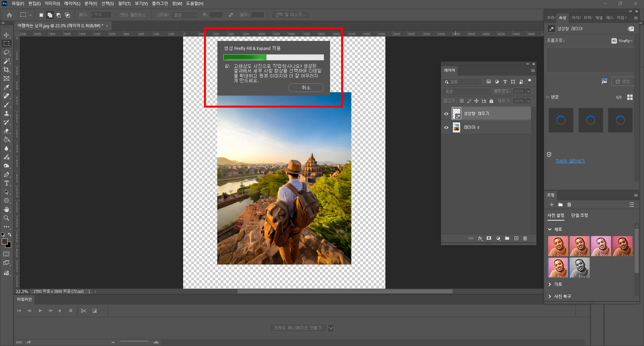Expand the 가로 presets section
644x346 pixels.
point(550,284)
